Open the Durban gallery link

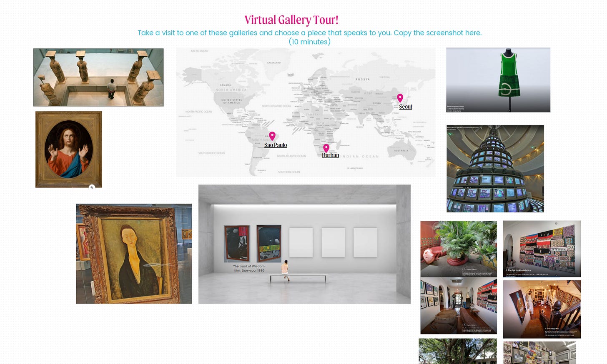pos(330,155)
